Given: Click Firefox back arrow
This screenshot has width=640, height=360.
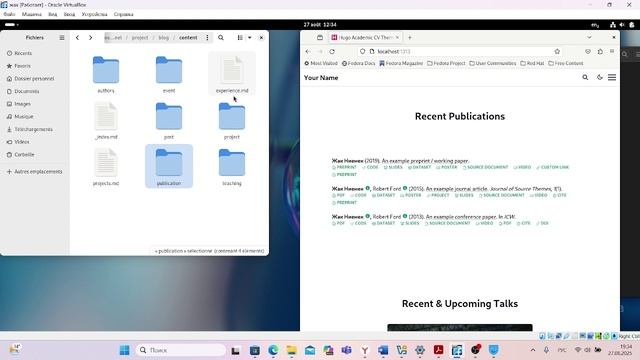Looking at the screenshot, I should [x=308, y=51].
